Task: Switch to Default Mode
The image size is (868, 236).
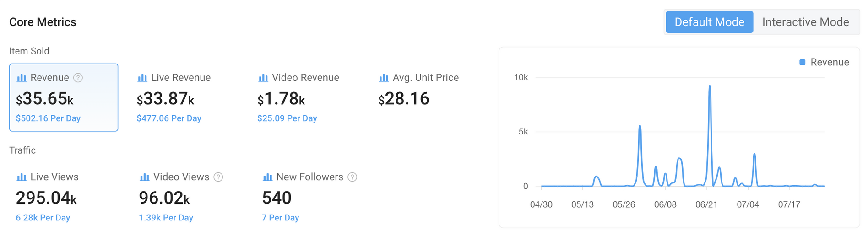Action: 709,22
